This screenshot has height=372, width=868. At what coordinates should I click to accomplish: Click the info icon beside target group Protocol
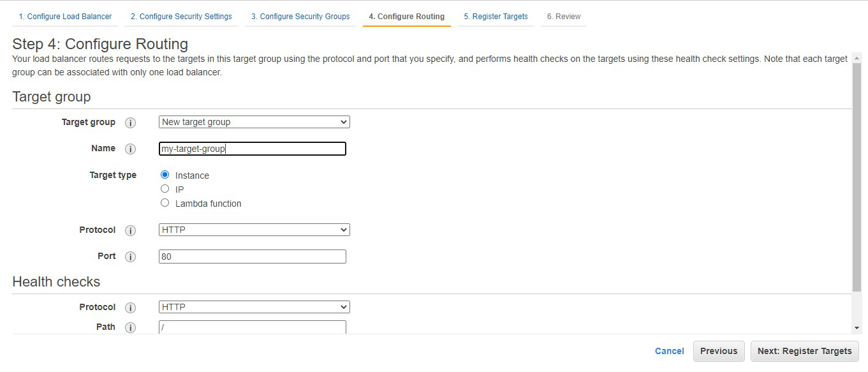tap(130, 230)
